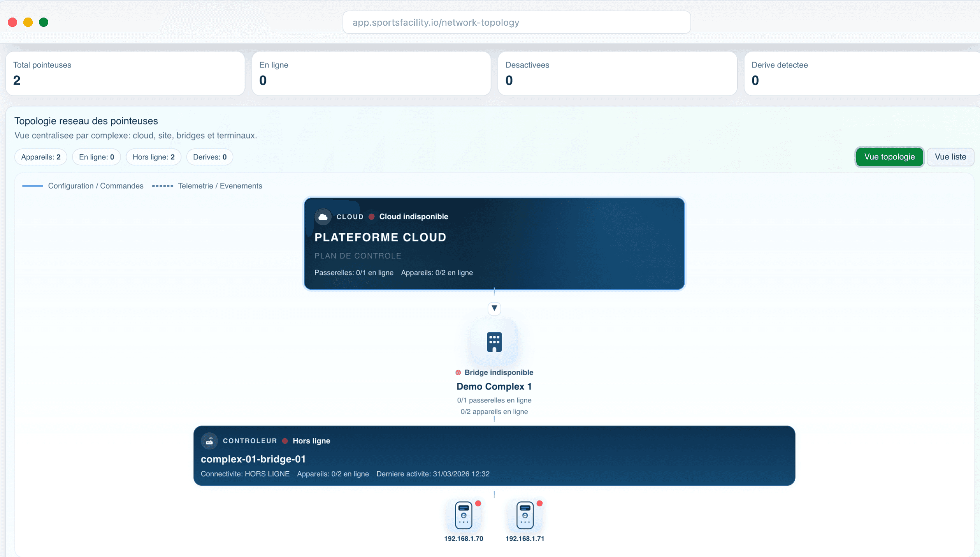Viewport: 980px width, 557px height.
Task: Open the Total pointeuses stat card
Action: coord(125,73)
